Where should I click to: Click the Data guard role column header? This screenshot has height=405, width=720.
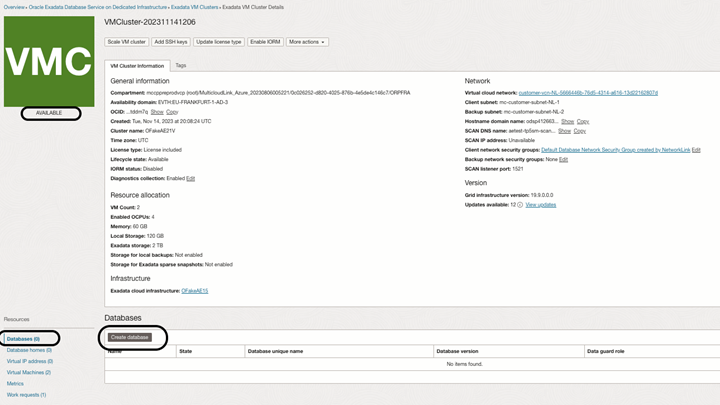coord(606,351)
